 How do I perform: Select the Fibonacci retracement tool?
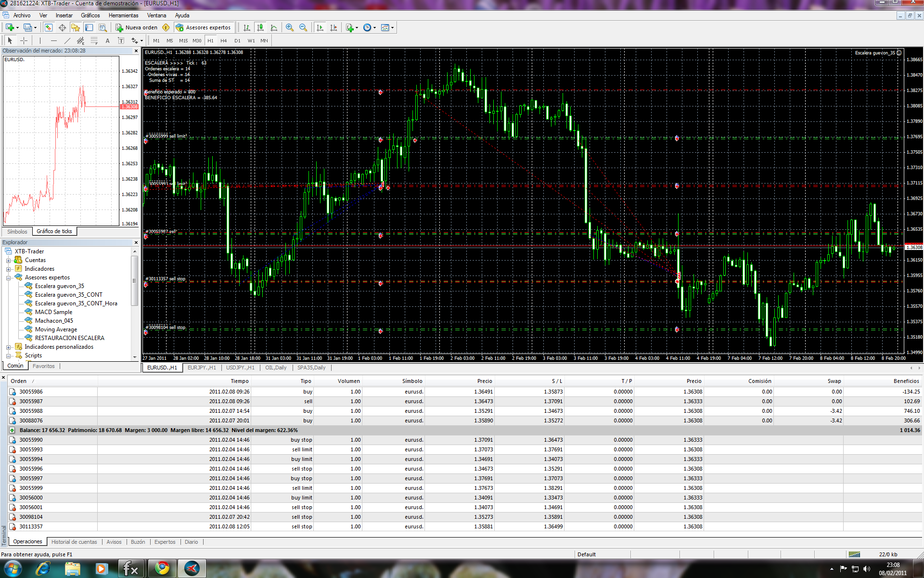pos(94,40)
